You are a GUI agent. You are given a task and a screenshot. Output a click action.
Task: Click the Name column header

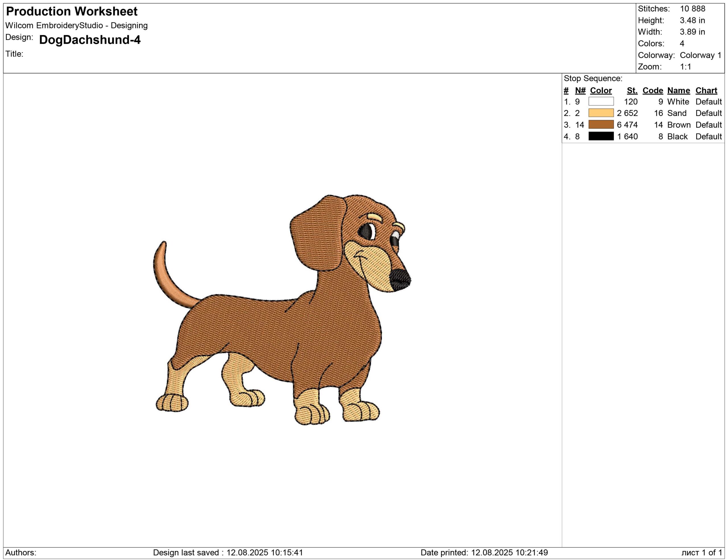(678, 91)
